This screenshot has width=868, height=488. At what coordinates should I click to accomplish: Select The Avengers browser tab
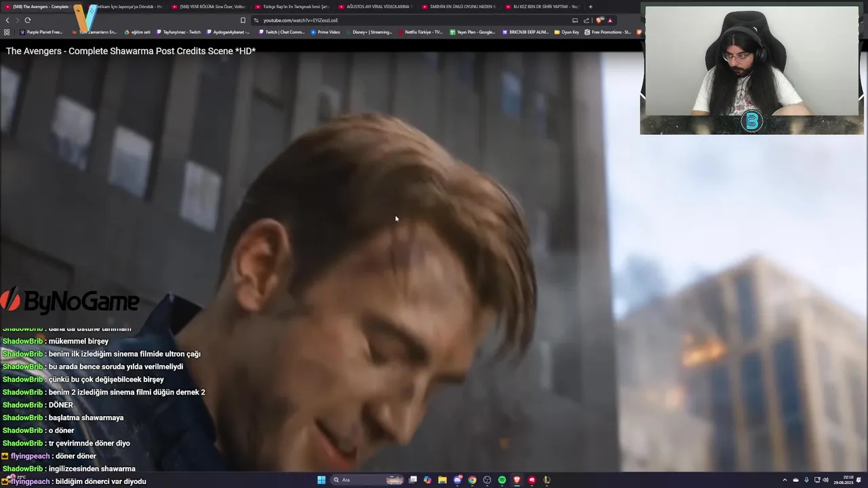click(39, 7)
